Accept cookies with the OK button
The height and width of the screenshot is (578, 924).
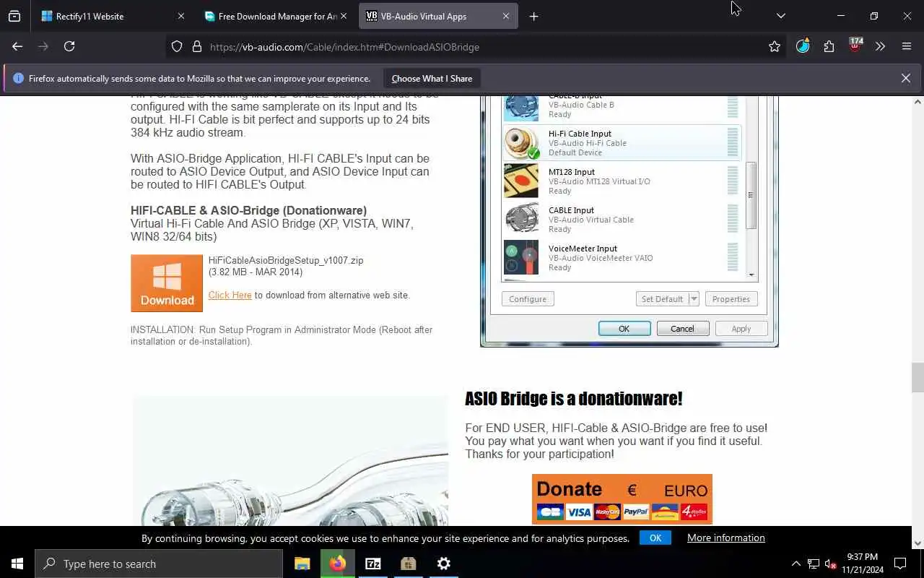(x=655, y=538)
